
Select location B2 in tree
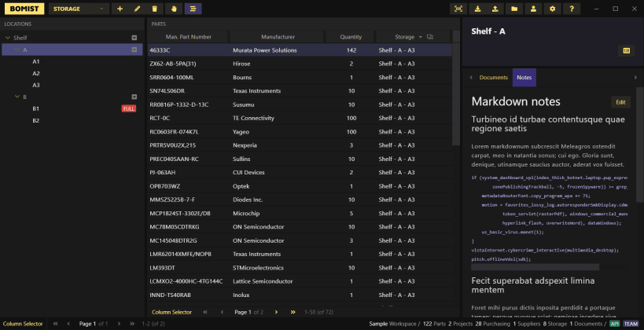tap(35, 121)
